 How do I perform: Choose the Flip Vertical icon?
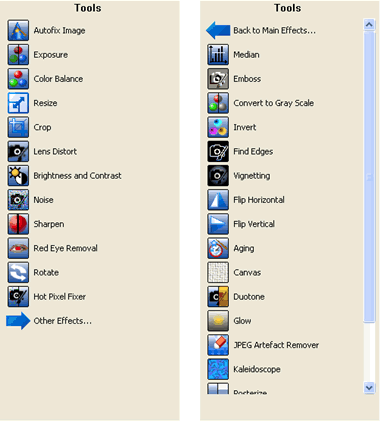coord(218,224)
